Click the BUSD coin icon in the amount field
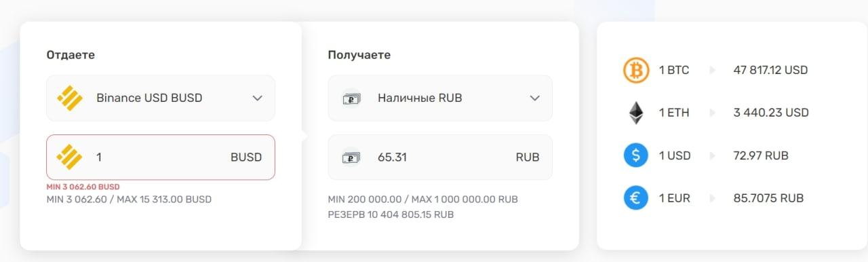 [70, 157]
